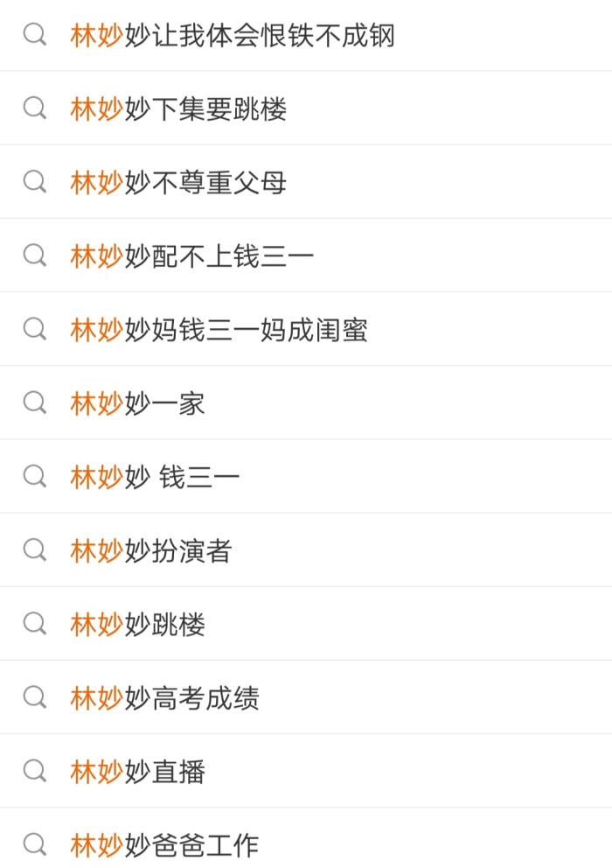This screenshot has width=612, height=868.
Task: Open suggestion 林妙妙下集要跳楼
Action: [178, 109]
